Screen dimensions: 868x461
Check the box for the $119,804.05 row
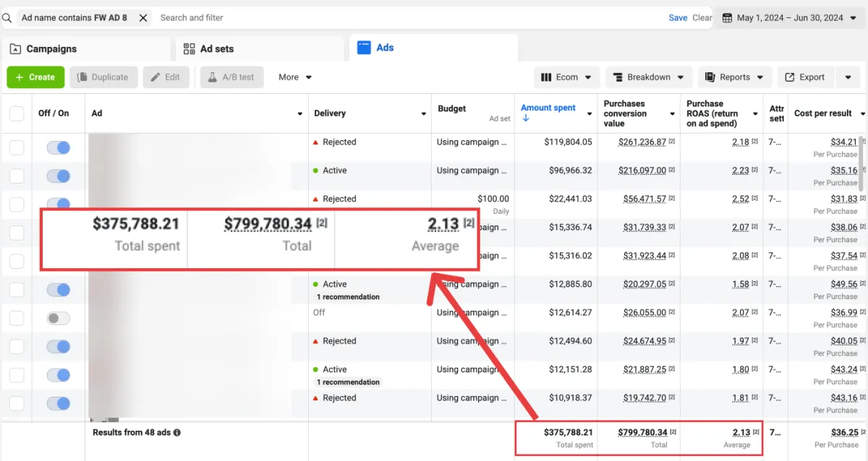tap(17, 147)
